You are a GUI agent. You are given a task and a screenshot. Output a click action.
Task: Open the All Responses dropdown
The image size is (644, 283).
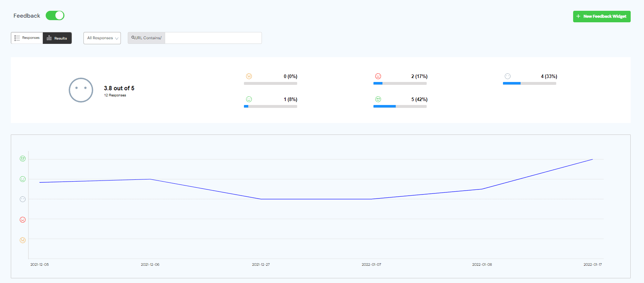click(x=102, y=38)
